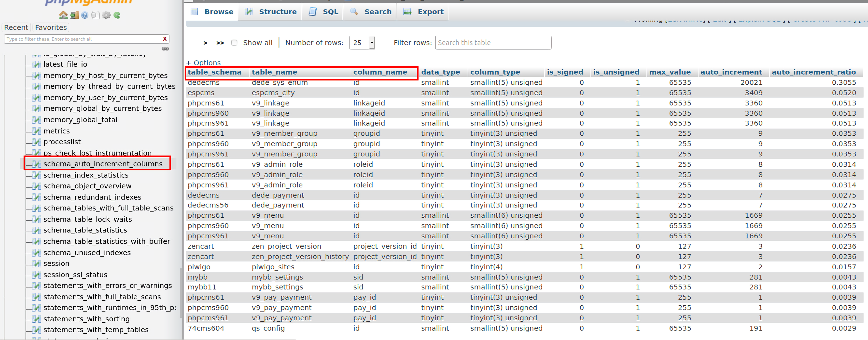Open memory_by_thread_by_current_bytes in tree
The width and height of the screenshot is (868, 340).
tap(109, 87)
